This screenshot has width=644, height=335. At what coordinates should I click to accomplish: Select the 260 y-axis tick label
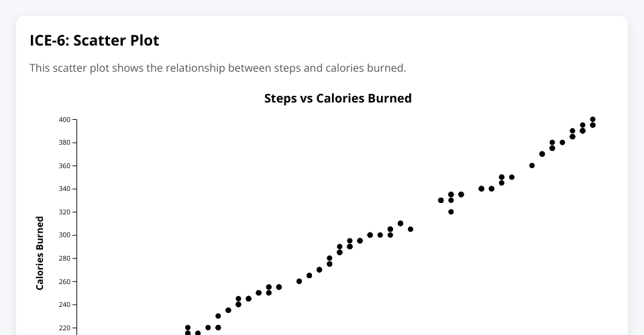pyautogui.click(x=64, y=281)
